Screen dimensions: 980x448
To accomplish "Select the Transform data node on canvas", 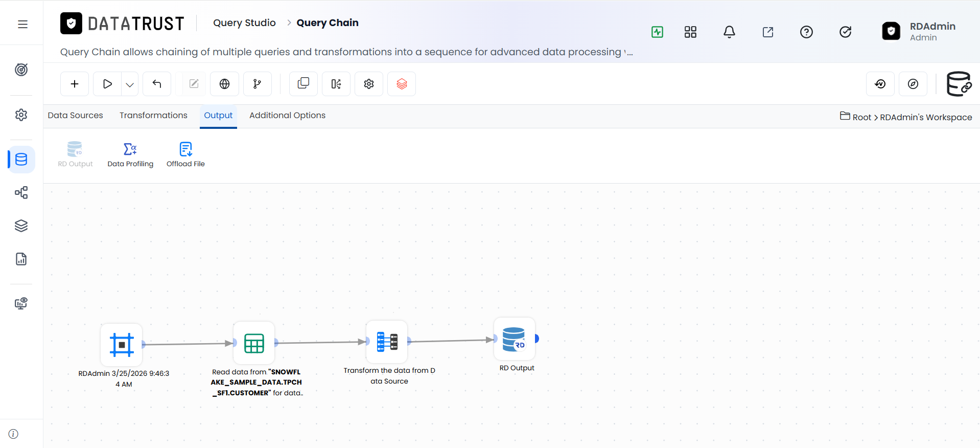I will tap(387, 341).
